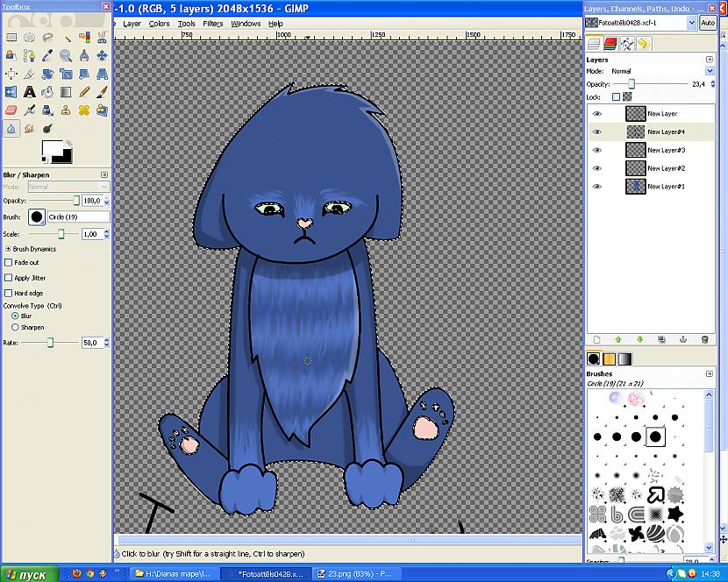Enable the Fade out checkbox
The height and width of the screenshot is (582, 728).
[8, 262]
